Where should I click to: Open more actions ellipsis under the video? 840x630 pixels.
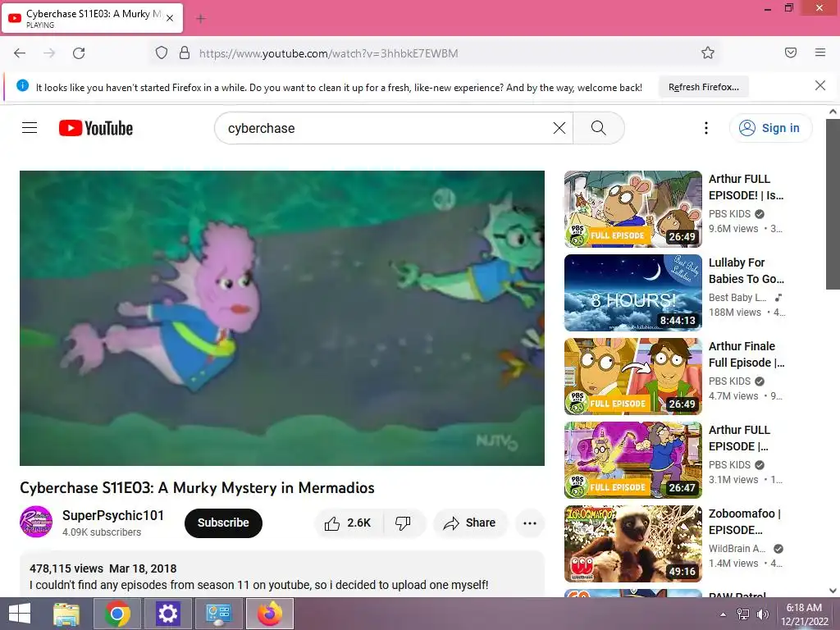pos(530,523)
